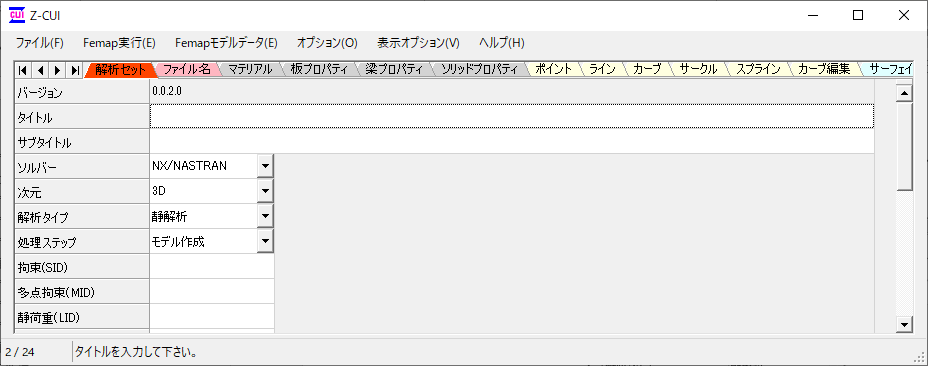
Task: Go to the next tab using the right arrow
Action: click(57, 70)
